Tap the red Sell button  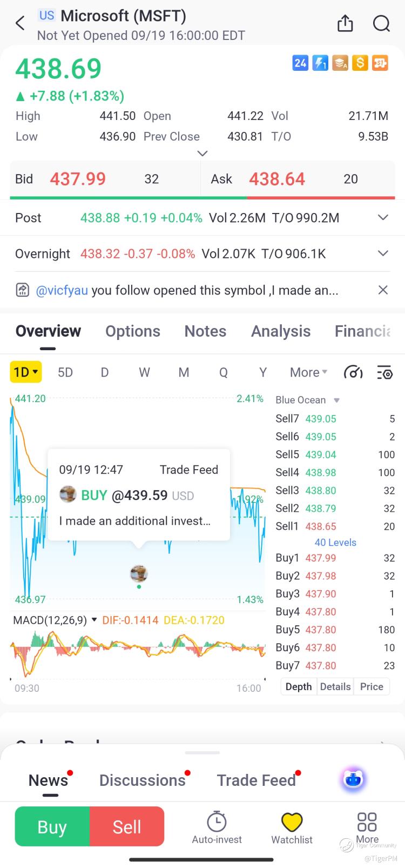[127, 826]
